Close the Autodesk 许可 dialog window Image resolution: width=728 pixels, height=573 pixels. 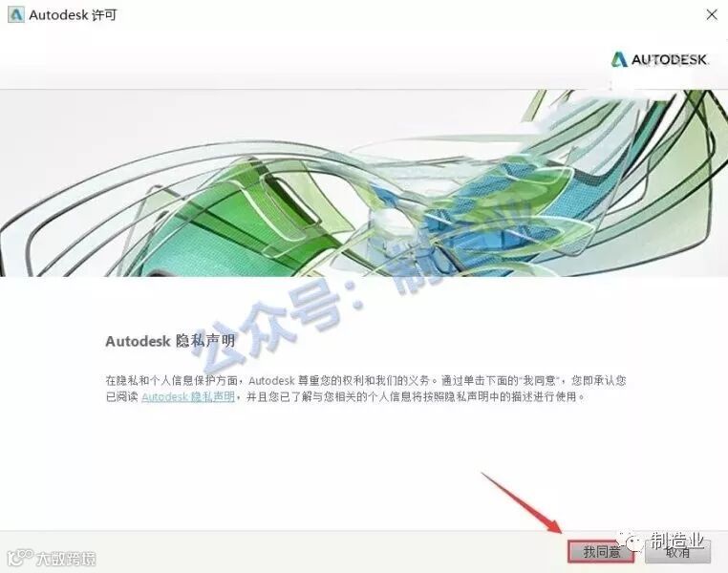click(x=712, y=15)
